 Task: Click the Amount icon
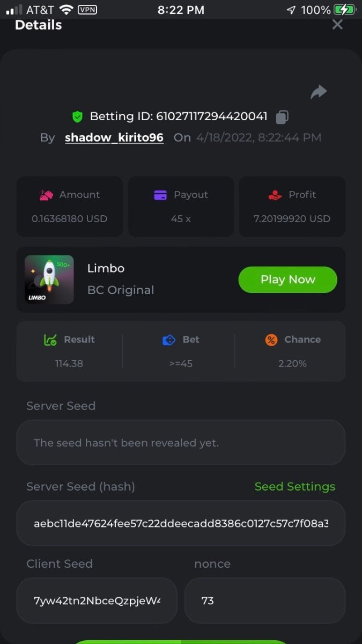click(x=46, y=195)
